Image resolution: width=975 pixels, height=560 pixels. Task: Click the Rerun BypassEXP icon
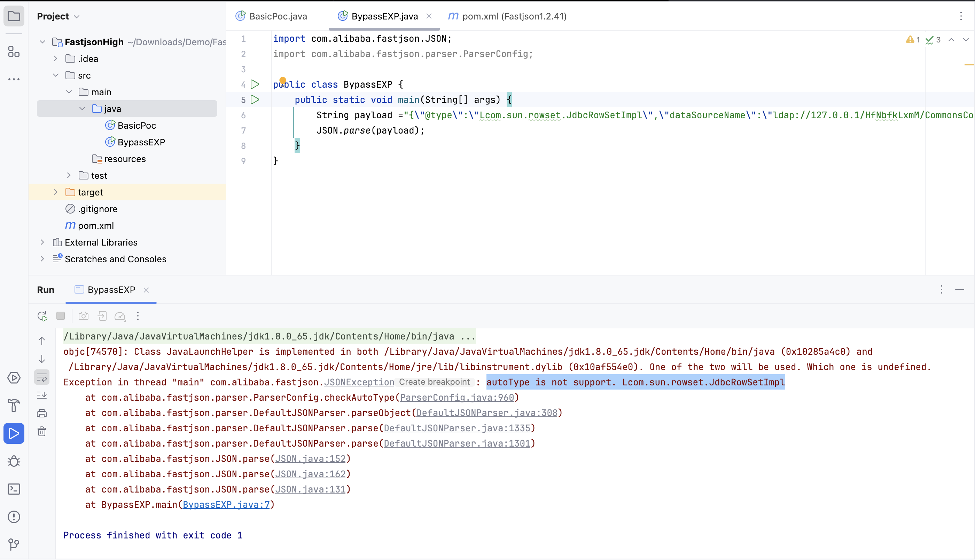coord(42,316)
